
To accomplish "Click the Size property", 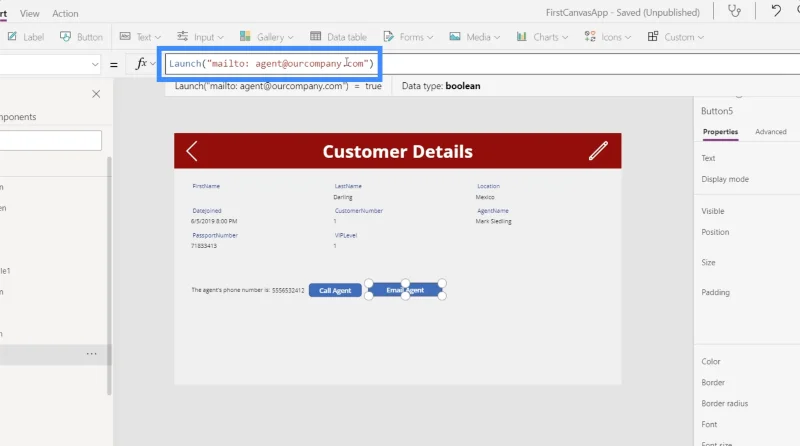I will [x=708, y=262].
